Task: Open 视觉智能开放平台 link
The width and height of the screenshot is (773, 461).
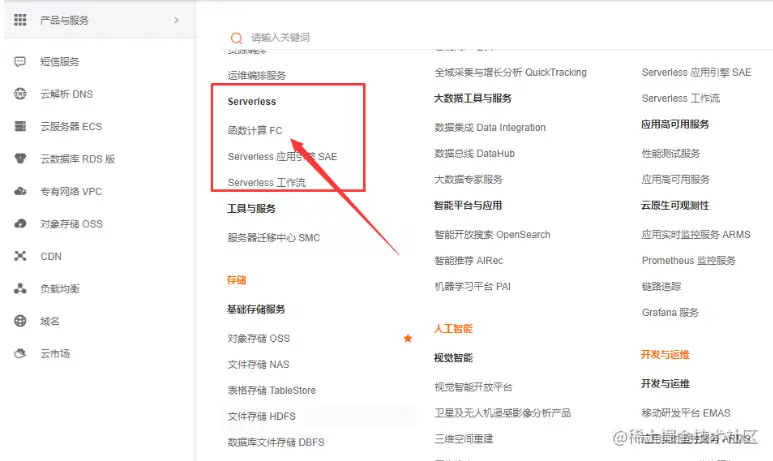Action: click(473, 387)
